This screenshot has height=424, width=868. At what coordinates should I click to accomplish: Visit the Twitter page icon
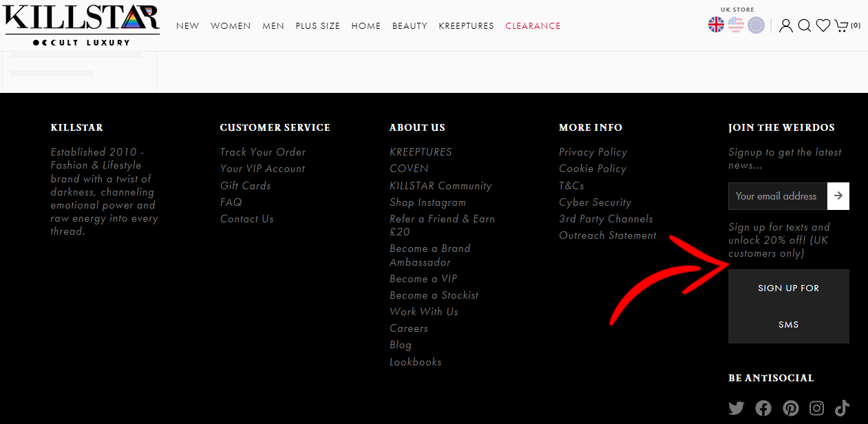[737, 408]
